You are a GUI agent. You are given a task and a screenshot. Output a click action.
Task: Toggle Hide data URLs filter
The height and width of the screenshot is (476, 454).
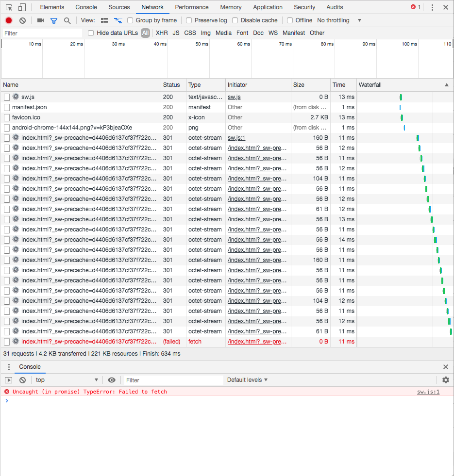91,33
